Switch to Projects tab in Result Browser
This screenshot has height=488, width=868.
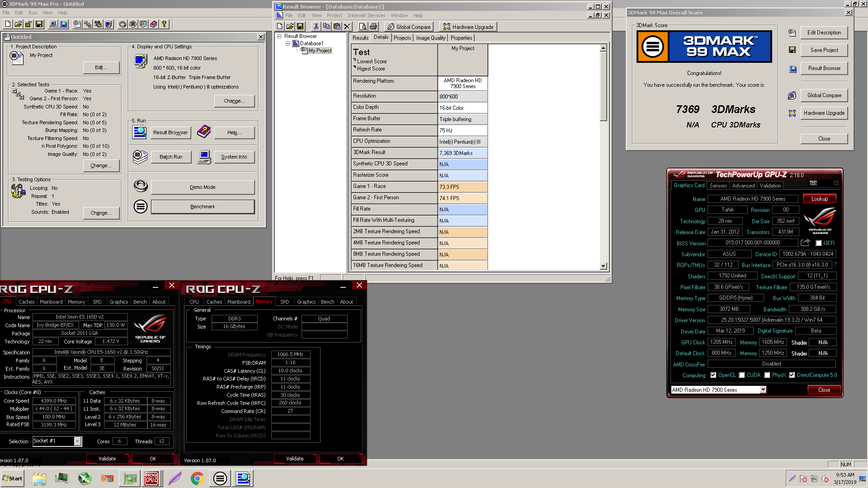402,38
